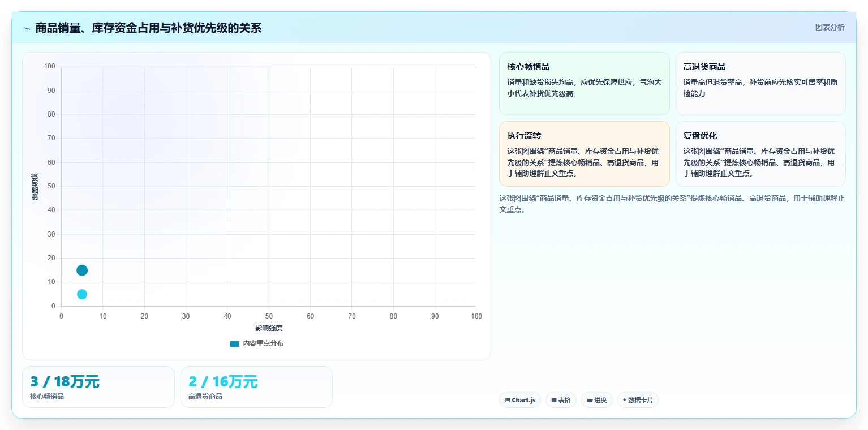This screenshot has width=868, height=430.
Task: Click the 核心畅销品 label under 3 / 18万元
Action: pos(47,397)
